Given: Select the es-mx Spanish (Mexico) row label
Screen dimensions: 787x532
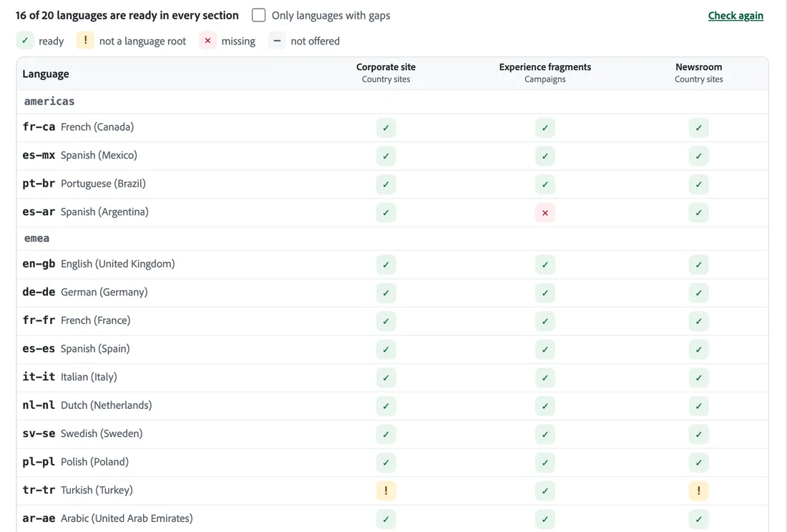Looking at the screenshot, I should [x=80, y=155].
